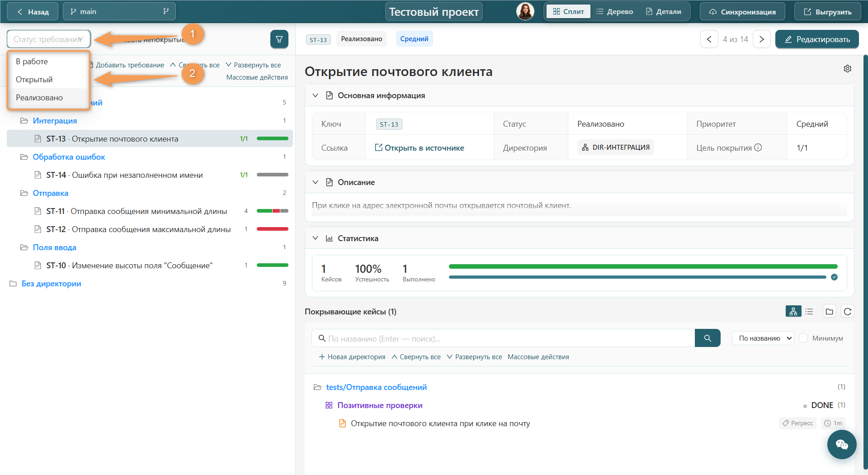Viewport: 868px width, 475px height.
Task: Collapse the Интеграция folder
Action: coord(24,121)
